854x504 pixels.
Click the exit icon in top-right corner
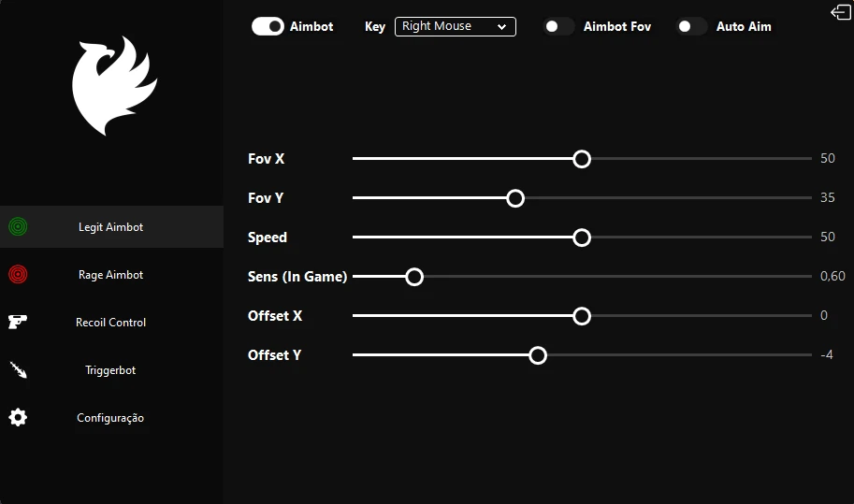(x=839, y=12)
